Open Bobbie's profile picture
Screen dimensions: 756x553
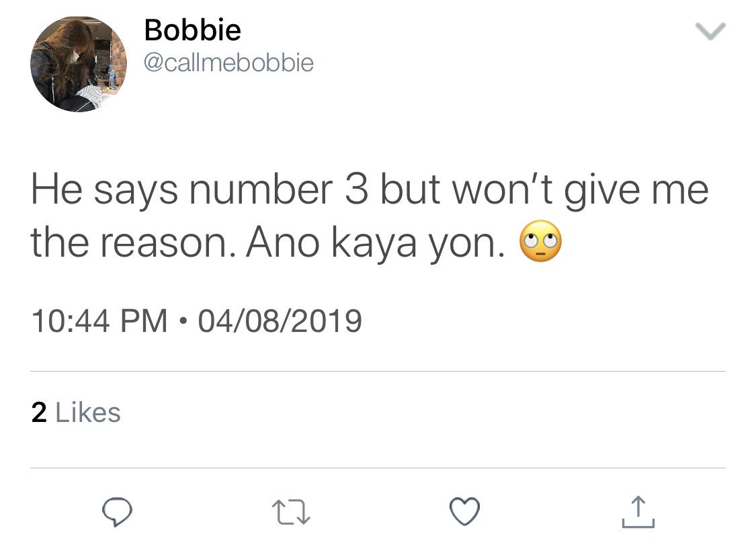pos(79,64)
